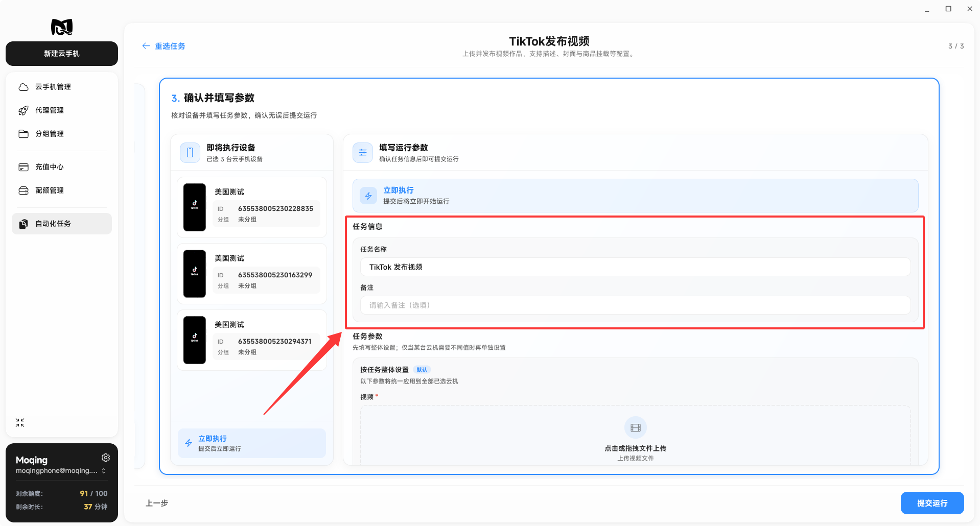This screenshot has width=980, height=526.
Task: Open 分组管理 menu item
Action: (62, 134)
